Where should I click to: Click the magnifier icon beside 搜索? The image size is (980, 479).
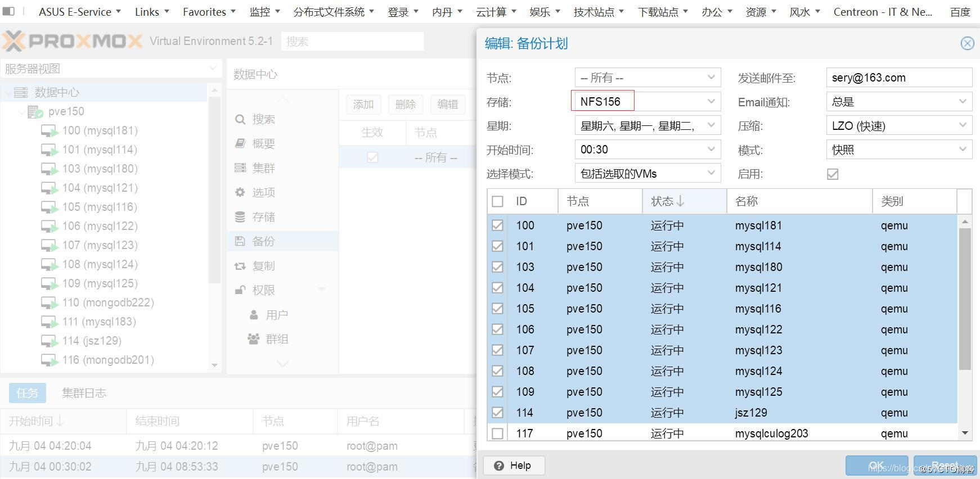click(x=240, y=119)
